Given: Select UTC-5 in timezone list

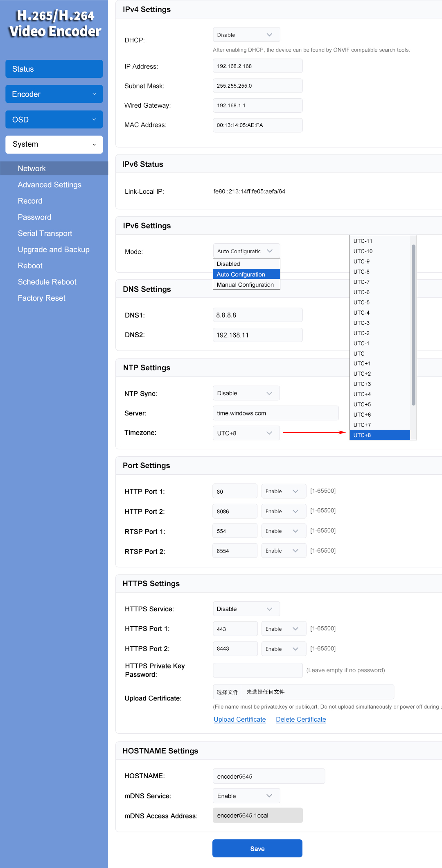Looking at the screenshot, I should [x=380, y=302].
